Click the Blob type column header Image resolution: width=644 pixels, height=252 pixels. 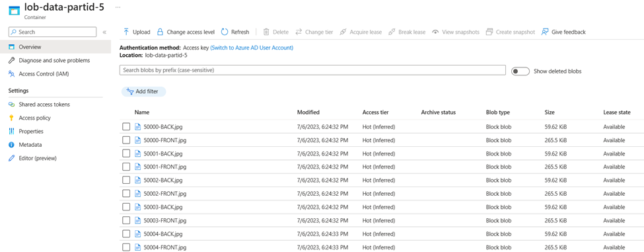[498, 112]
